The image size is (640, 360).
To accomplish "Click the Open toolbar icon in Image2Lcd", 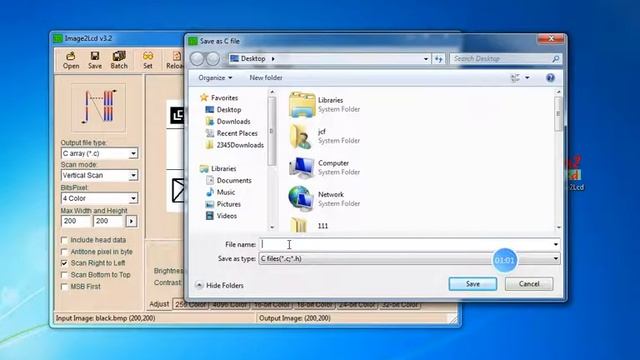I will tap(71, 60).
